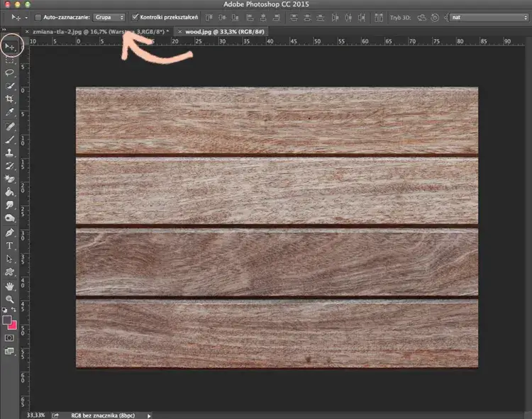Select the Pen tool
The image size is (532, 419).
[x=10, y=232]
